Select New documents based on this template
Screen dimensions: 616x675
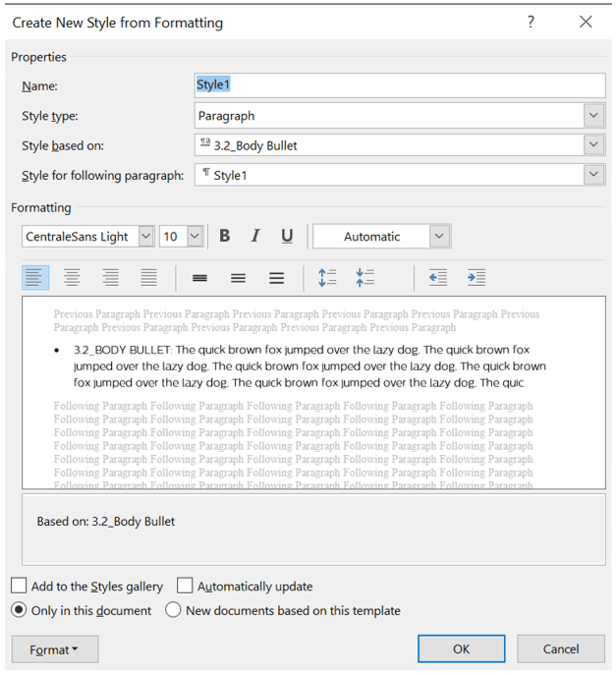pyautogui.click(x=173, y=610)
